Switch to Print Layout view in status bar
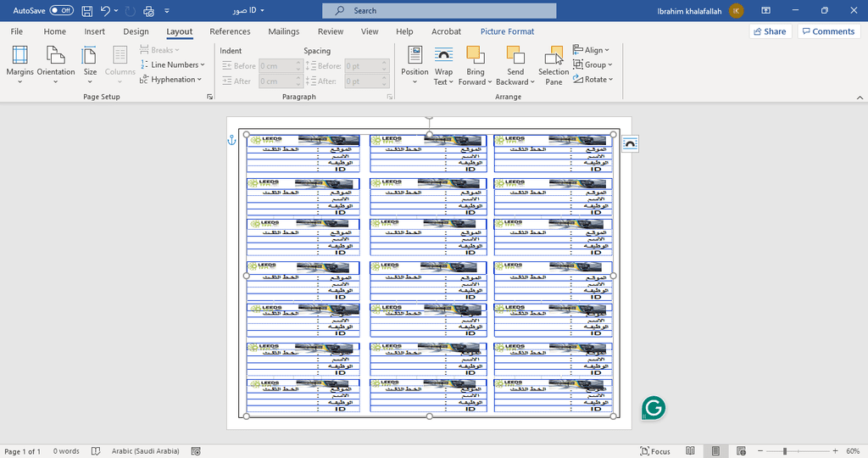Screen dimensions: 868x458 pos(716,451)
